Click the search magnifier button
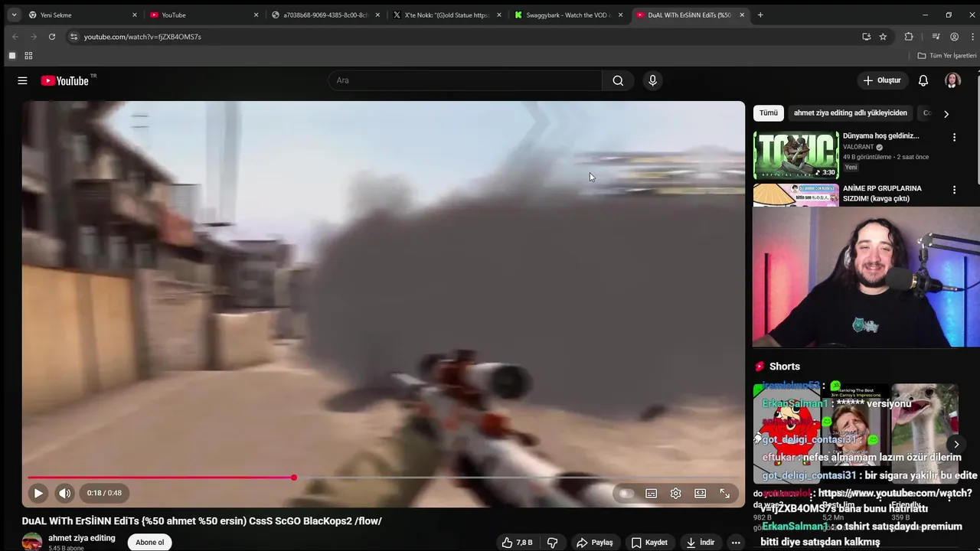The width and height of the screenshot is (980, 551). (x=618, y=80)
